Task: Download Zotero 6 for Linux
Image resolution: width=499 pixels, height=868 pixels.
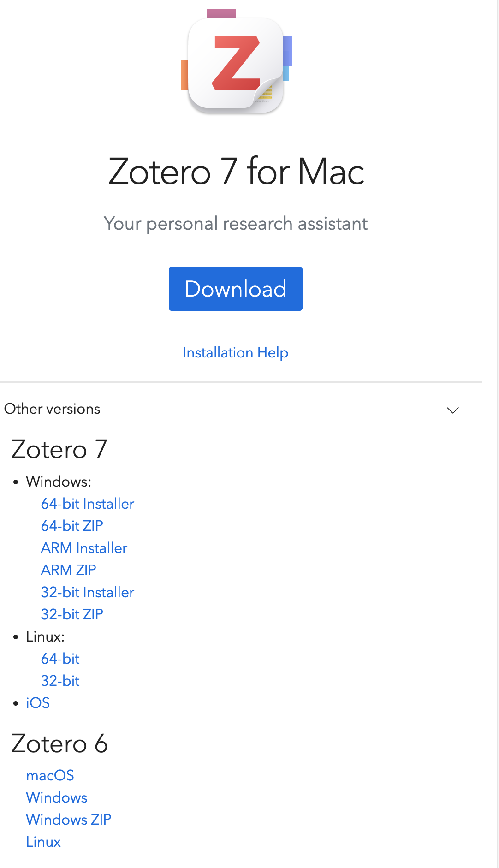Action: pos(43,842)
